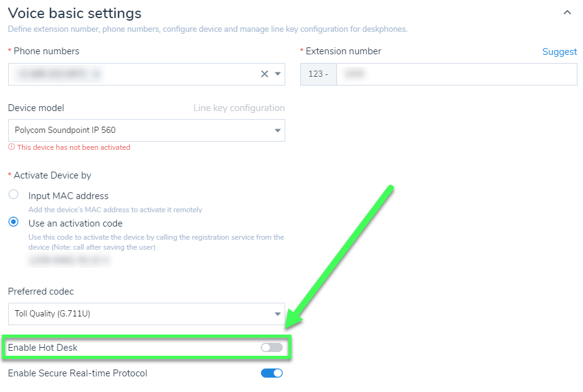Disable Secure Real-time Protocol toggle

[272, 373]
